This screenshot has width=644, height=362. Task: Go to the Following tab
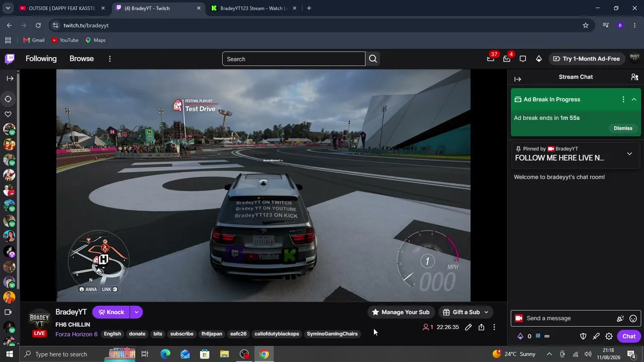tap(41, 59)
